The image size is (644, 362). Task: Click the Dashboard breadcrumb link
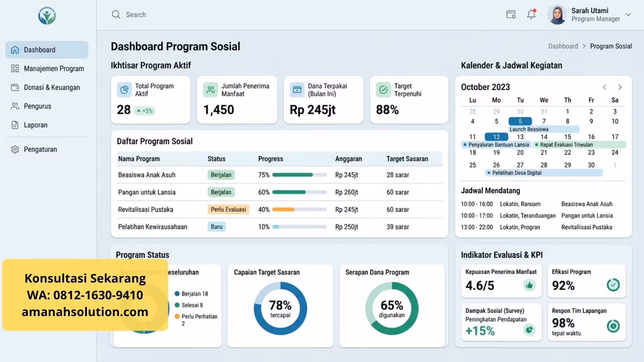pos(563,46)
